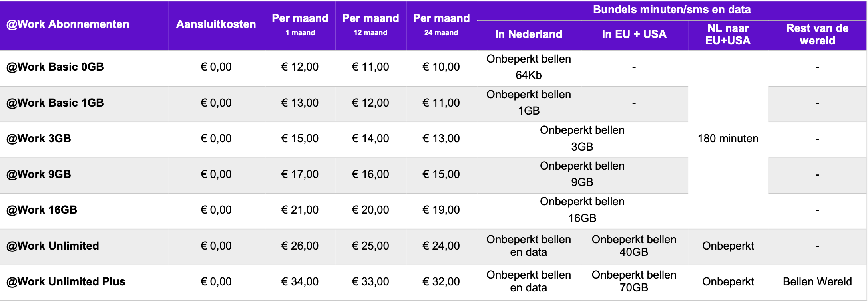Click the @Work Basic 0GB row label

(55, 67)
